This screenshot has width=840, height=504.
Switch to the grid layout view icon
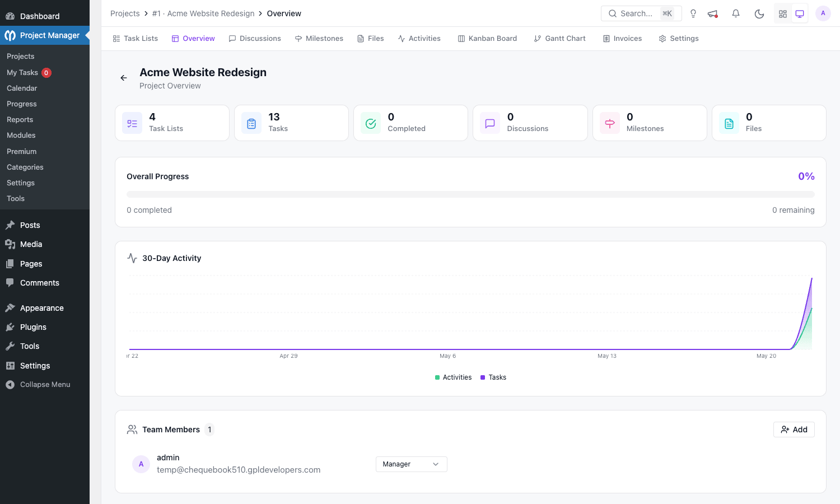783,13
